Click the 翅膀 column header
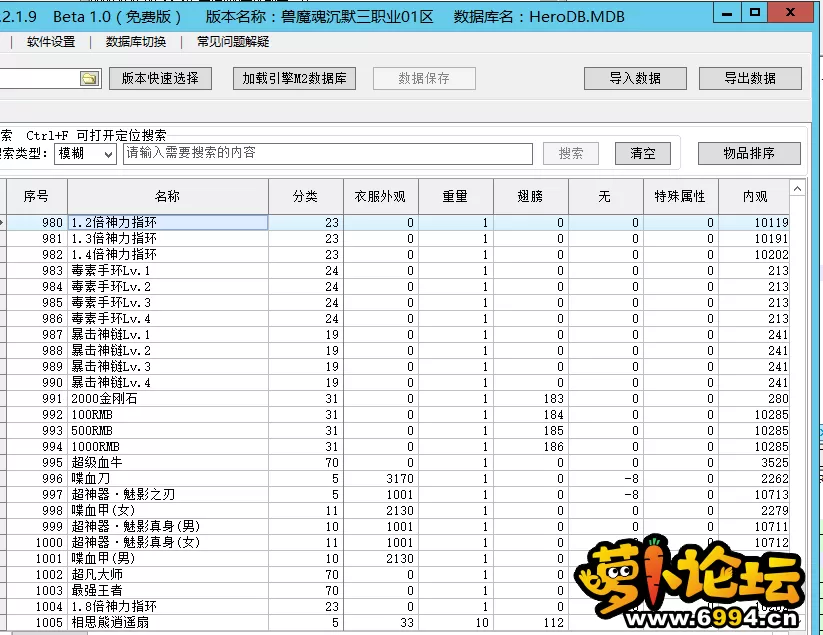This screenshot has height=635, width=823. 531,196
